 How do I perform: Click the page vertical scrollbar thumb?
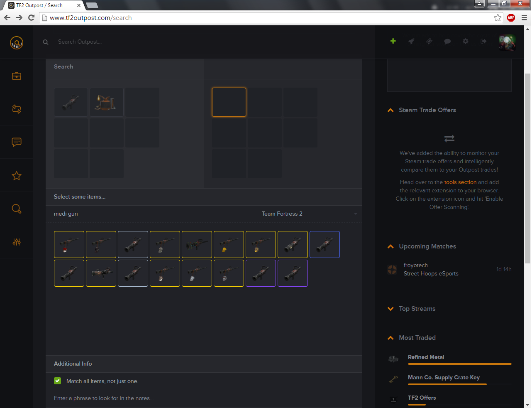coord(528,168)
